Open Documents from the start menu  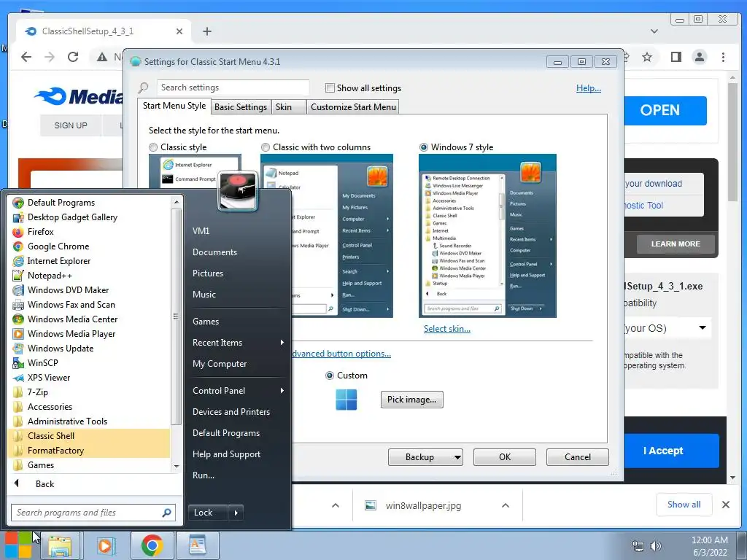(215, 252)
